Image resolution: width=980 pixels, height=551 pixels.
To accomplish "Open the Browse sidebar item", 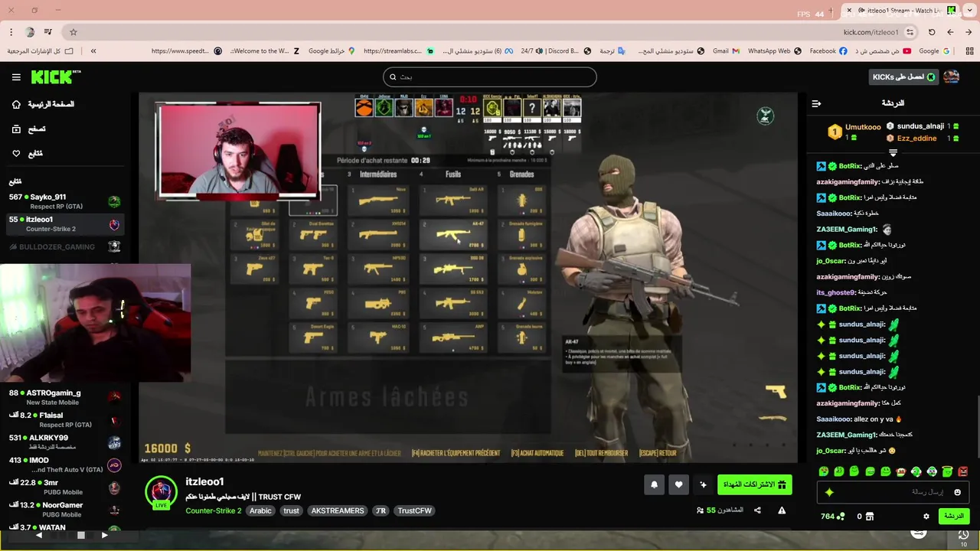I will (x=29, y=129).
